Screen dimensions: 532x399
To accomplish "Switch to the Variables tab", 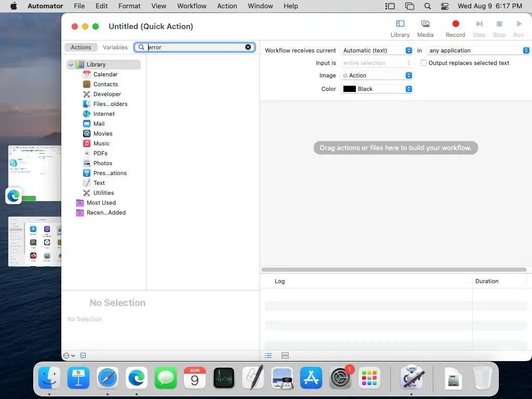I will [x=115, y=47].
